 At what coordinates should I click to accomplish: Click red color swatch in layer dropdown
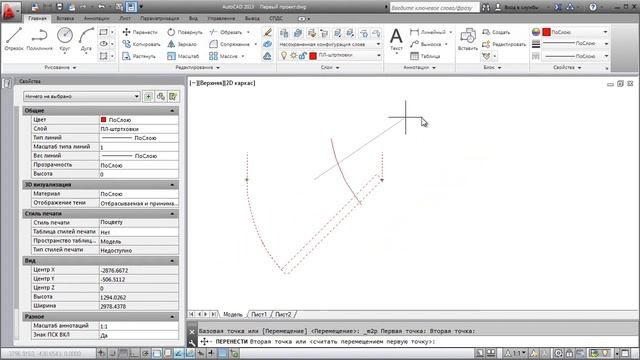(313, 56)
